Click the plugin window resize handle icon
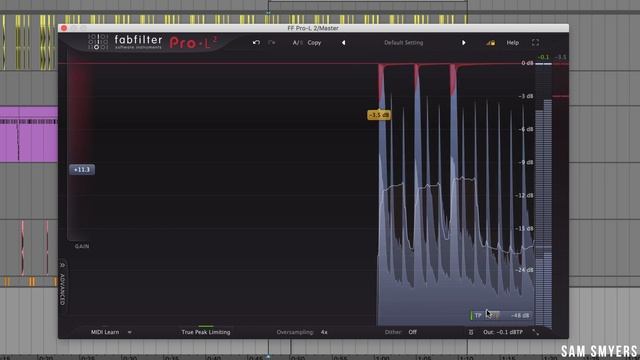Screen dimensions: 640x360 pyautogui.click(x=536, y=332)
